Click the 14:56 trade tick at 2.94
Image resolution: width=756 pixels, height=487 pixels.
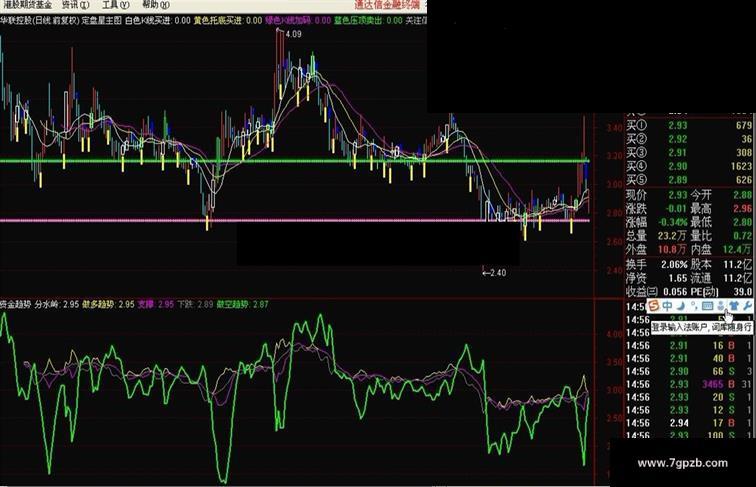[689, 423]
